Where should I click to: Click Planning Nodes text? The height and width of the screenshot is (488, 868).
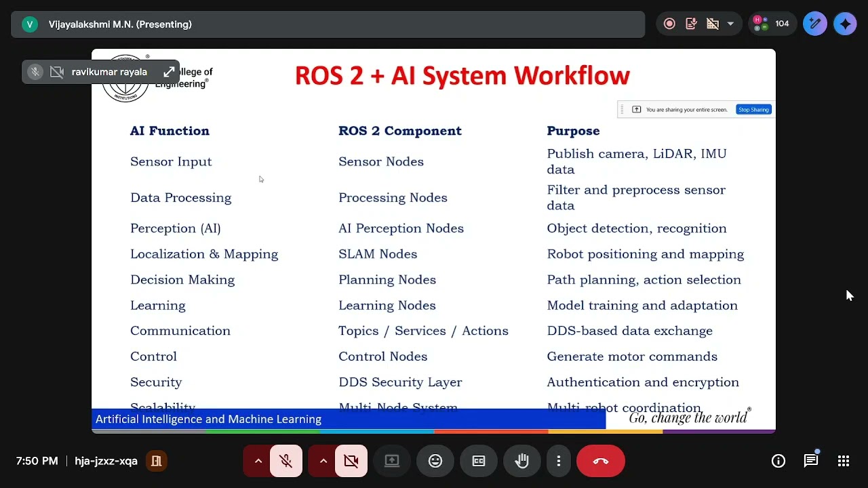pos(387,280)
